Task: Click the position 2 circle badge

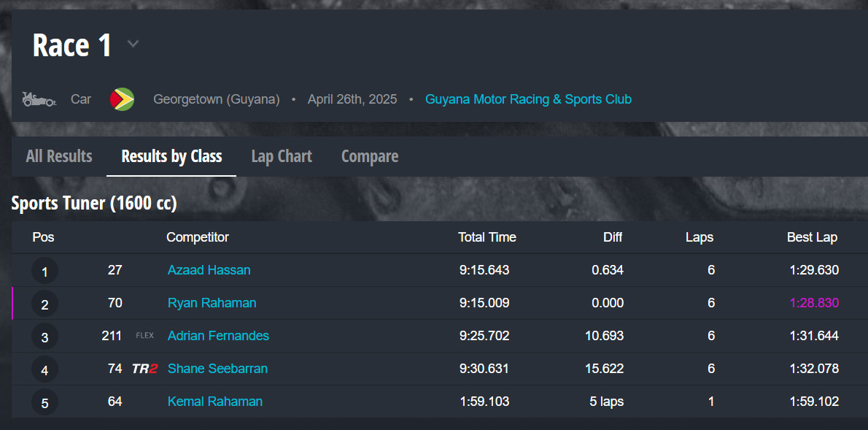Action: click(44, 304)
